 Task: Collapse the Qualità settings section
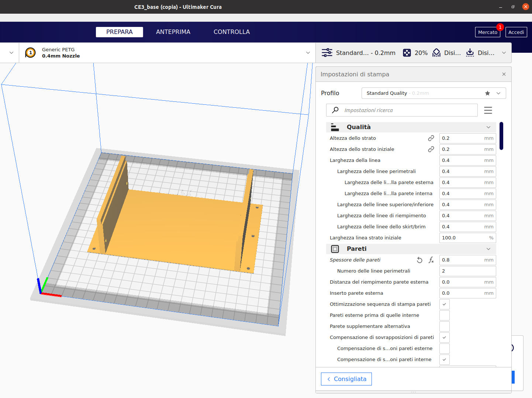pyautogui.click(x=488, y=127)
